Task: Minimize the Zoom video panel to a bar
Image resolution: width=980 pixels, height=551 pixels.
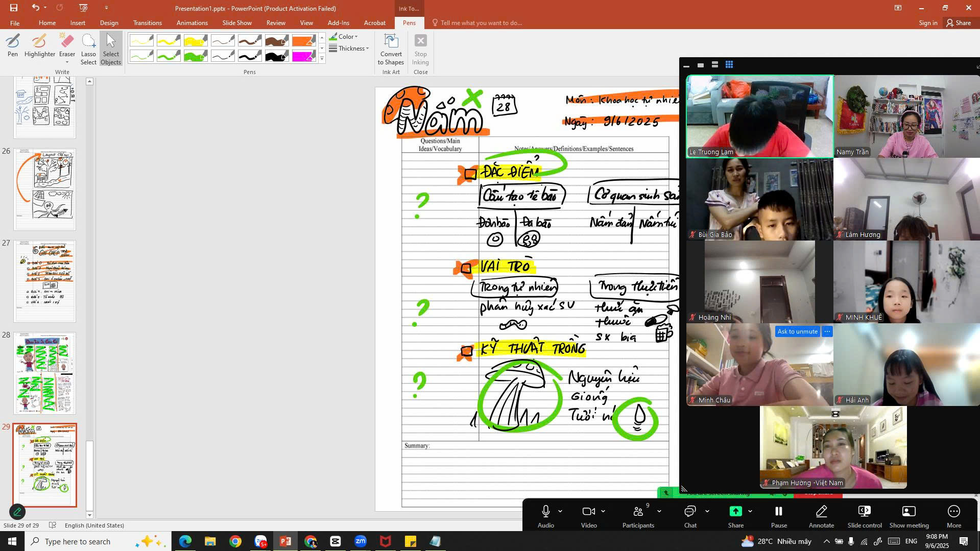Action: (x=686, y=65)
